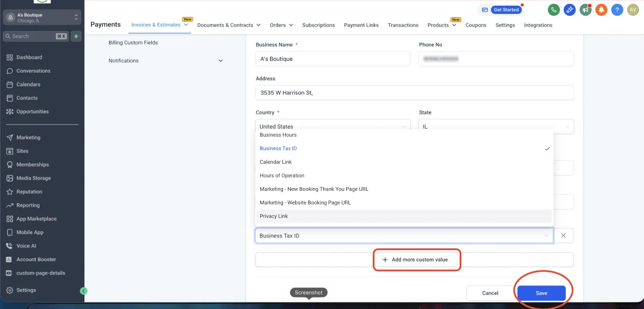
Task: Choose Calendar Link option in list
Action: click(404, 162)
